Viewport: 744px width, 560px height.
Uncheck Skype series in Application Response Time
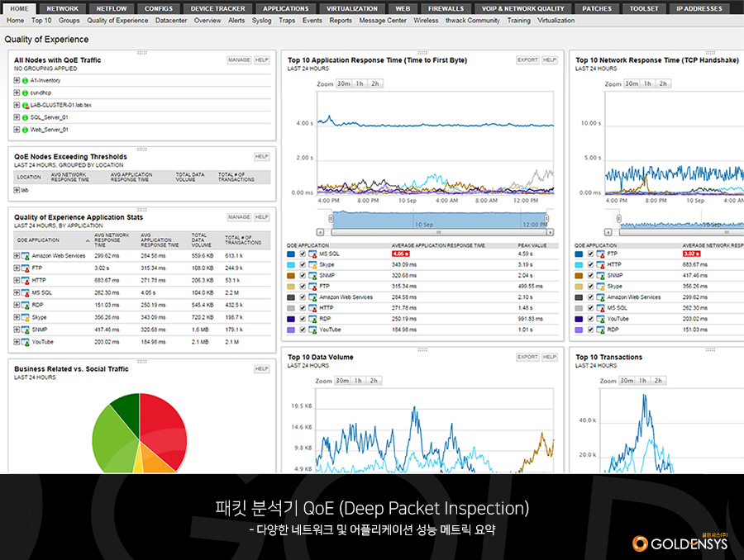(x=303, y=265)
